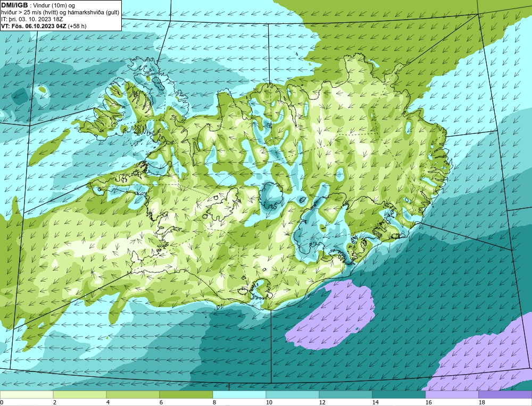Click the 6–8 m/s olive green legend swatch
This screenshot has height=406, width=532.
(x=186, y=394)
